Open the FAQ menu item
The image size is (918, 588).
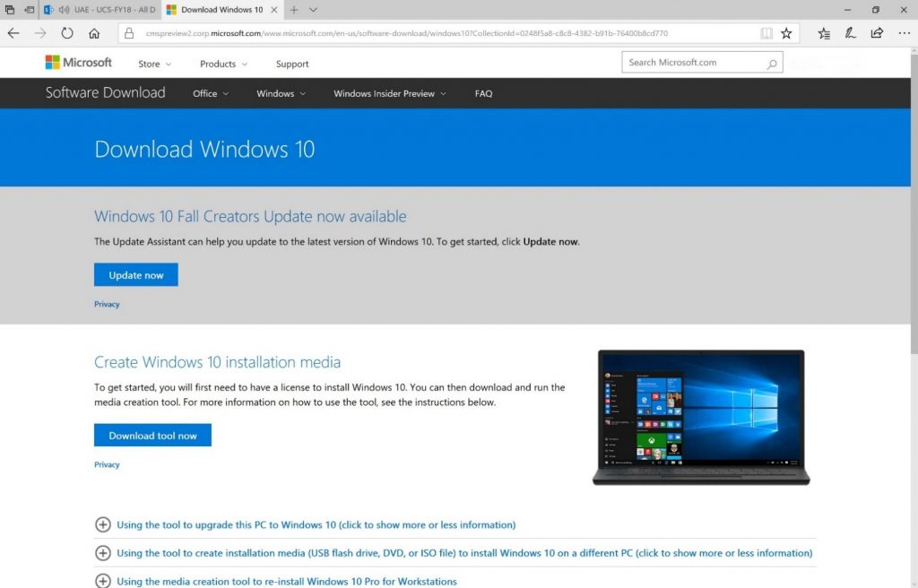click(483, 93)
